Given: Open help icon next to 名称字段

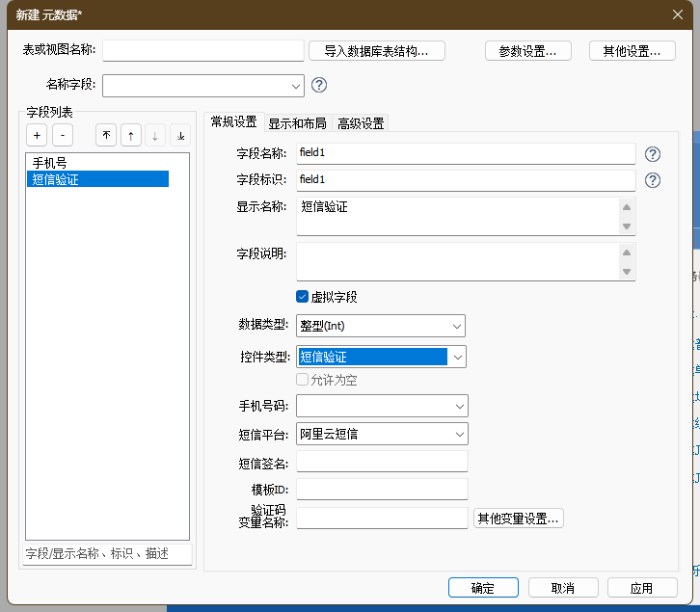Looking at the screenshot, I should (x=319, y=85).
